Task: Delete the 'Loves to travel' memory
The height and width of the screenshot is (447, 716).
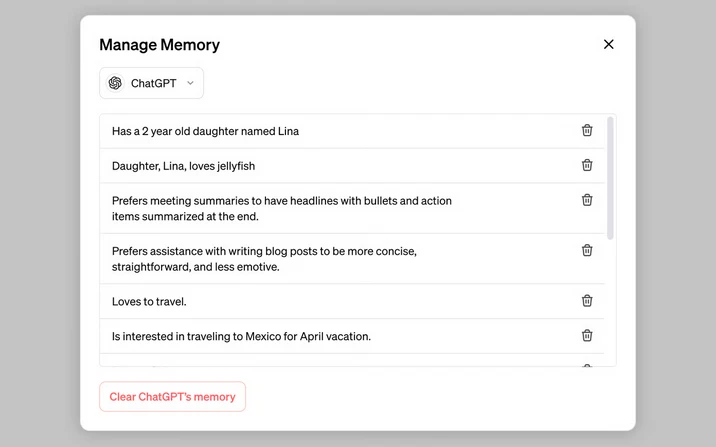Action: 587,300
